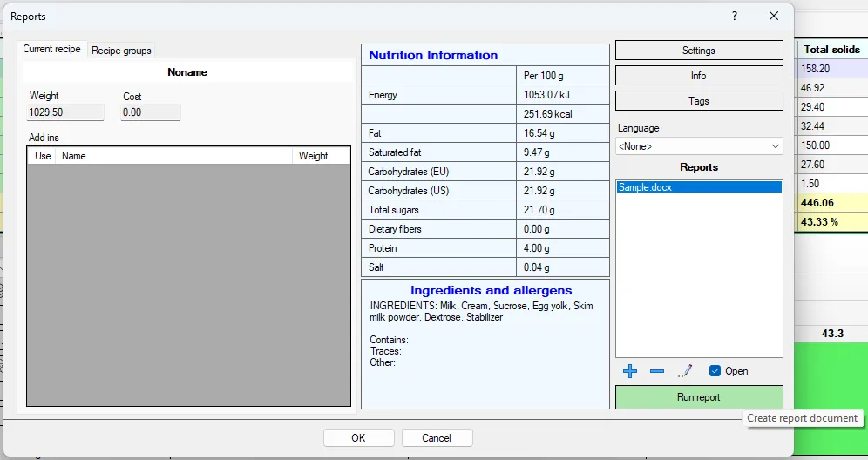Screen dimensions: 868x460
Task: Close the Reports dialog
Action: 774,16
